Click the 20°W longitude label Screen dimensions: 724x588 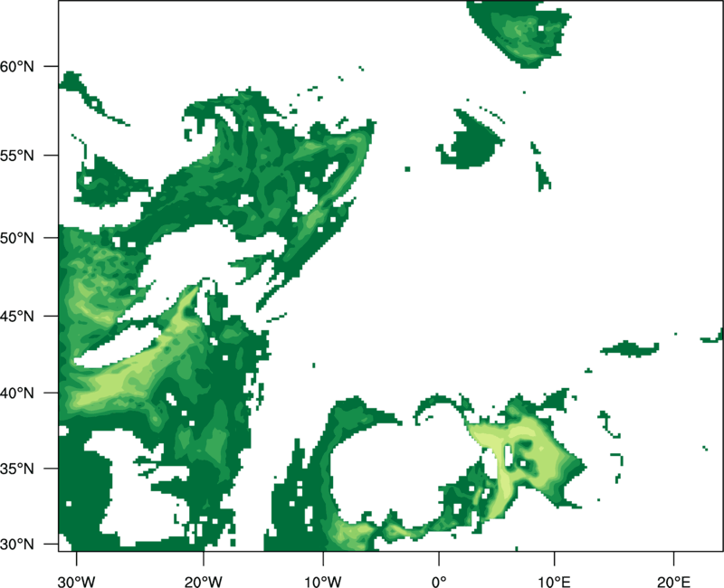[x=203, y=582]
